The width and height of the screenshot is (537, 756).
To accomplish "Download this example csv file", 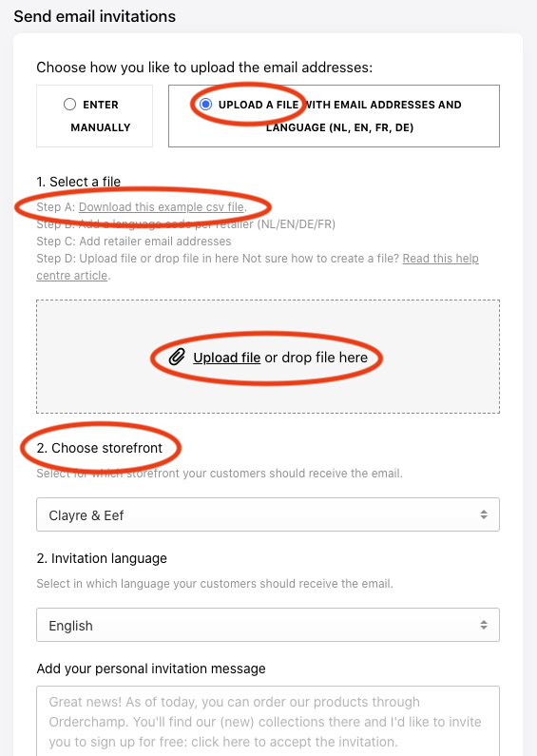I will [162, 207].
